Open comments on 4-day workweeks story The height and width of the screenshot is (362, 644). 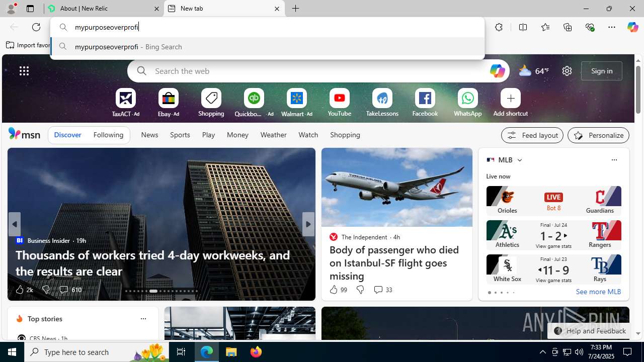click(x=70, y=290)
